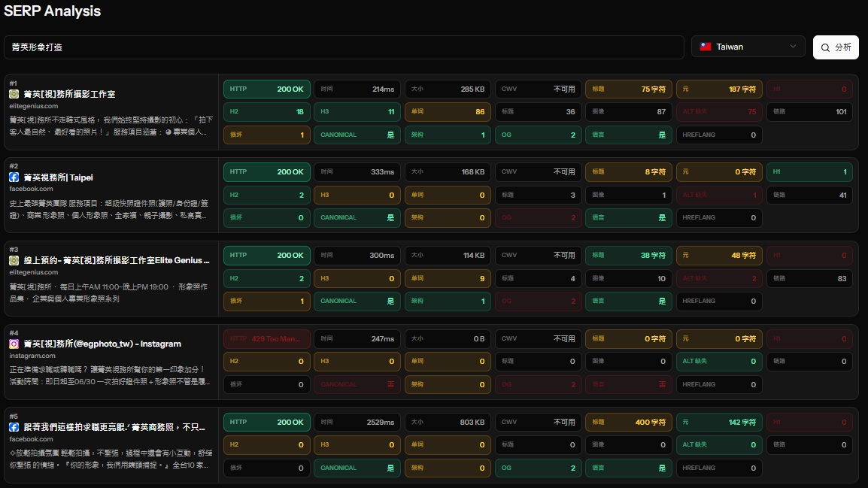The width and height of the screenshot is (868, 488).
Task: Click the SERP Analysis heading
Action: (53, 11)
